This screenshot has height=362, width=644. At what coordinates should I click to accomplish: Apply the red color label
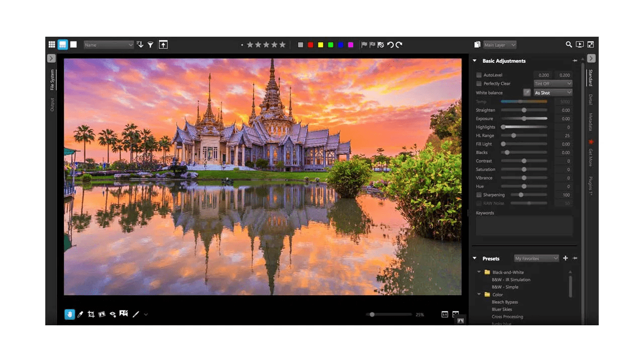(x=310, y=45)
